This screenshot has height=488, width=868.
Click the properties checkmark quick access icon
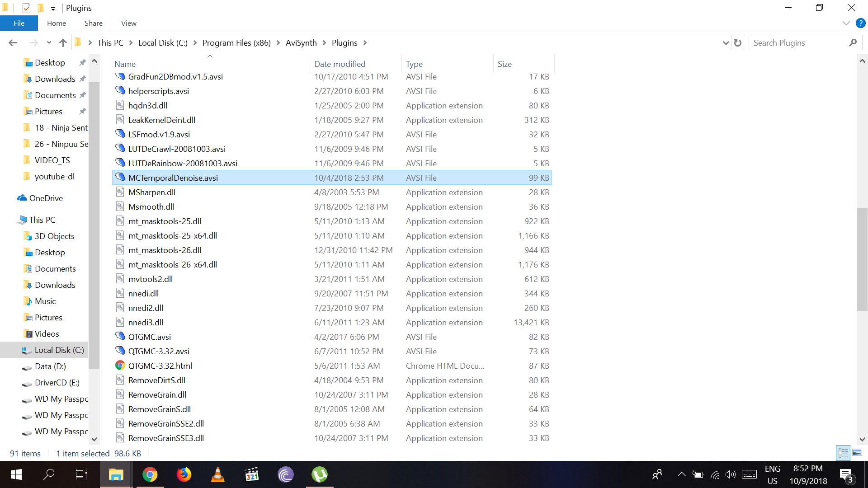26,8
